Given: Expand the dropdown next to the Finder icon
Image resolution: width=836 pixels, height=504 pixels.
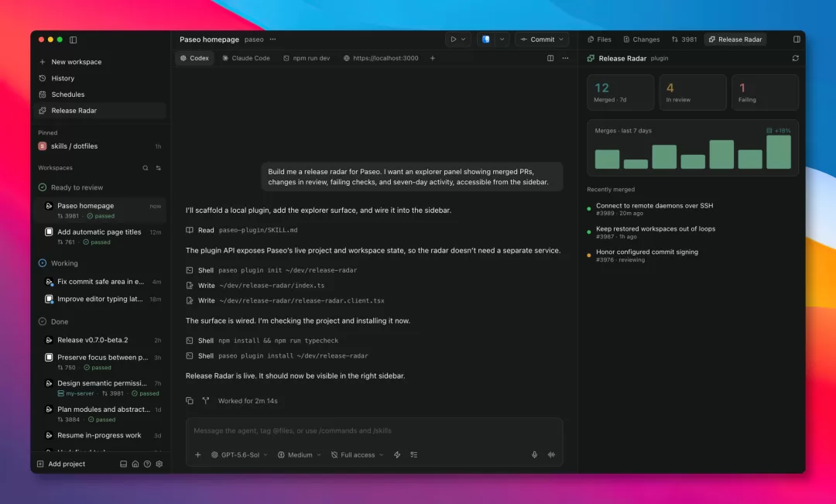Looking at the screenshot, I should tap(502, 39).
